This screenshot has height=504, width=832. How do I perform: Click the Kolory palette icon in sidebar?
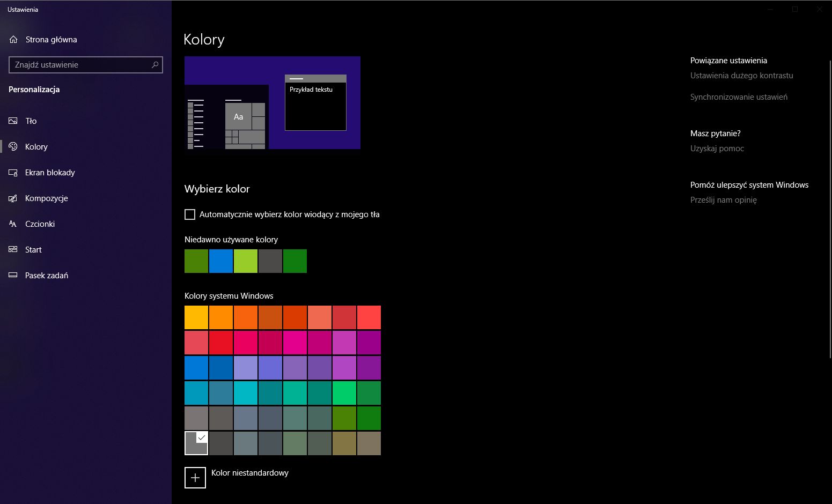(13, 146)
